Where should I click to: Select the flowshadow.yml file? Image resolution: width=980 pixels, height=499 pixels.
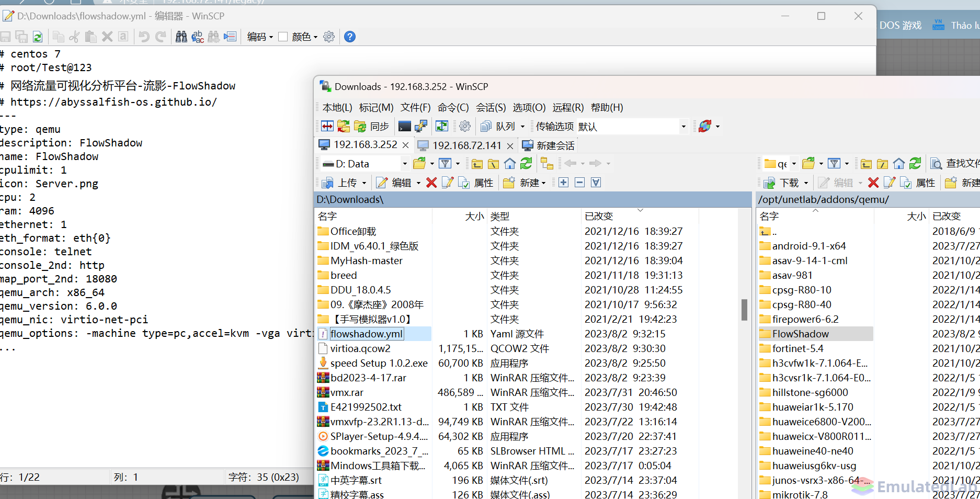[367, 334]
